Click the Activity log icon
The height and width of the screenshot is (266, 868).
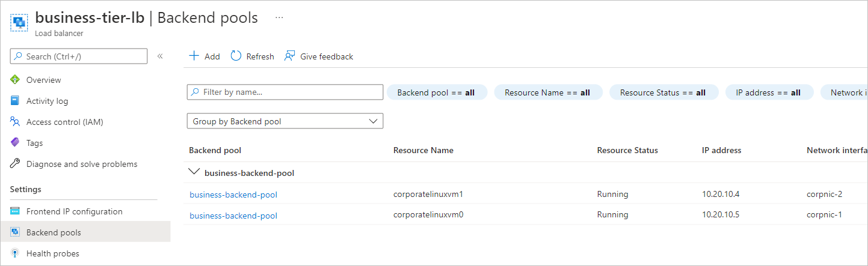pos(15,101)
